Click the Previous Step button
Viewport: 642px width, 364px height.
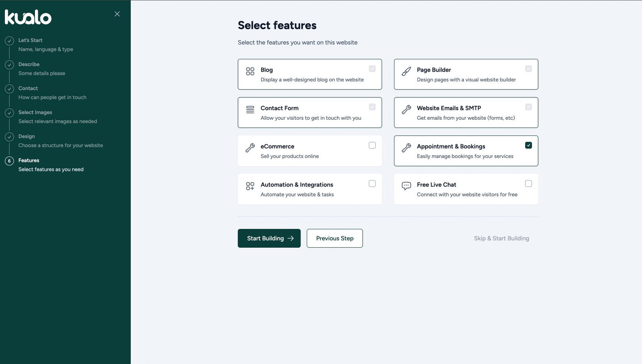coord(335,238)
